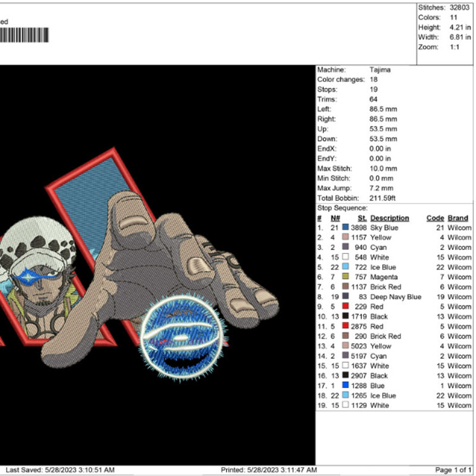Select the Code column header
Viewport: 476px width, 476px height.
tap(435, 218)
